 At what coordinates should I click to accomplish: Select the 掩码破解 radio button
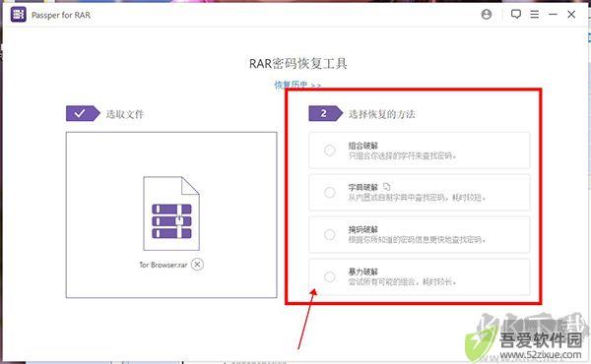point(329,234)
